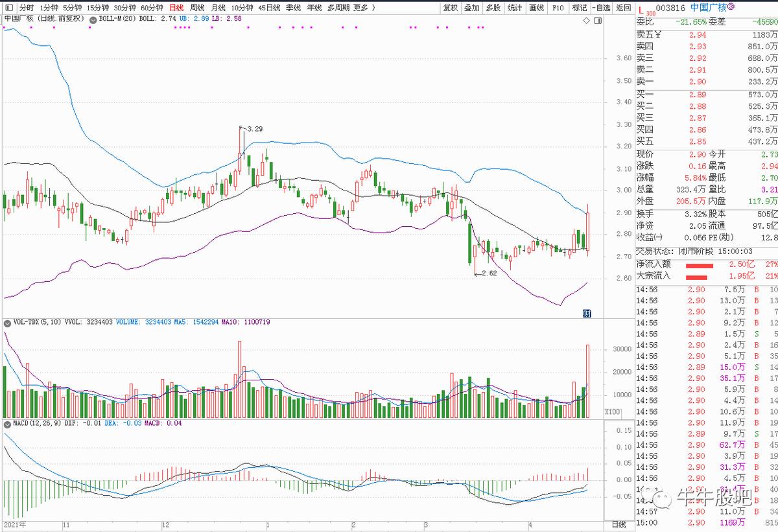The width and height of the screenshot is (778, 532).
Task: Switch to 年线 yearly chart
Action: click(x=314, y=8)
